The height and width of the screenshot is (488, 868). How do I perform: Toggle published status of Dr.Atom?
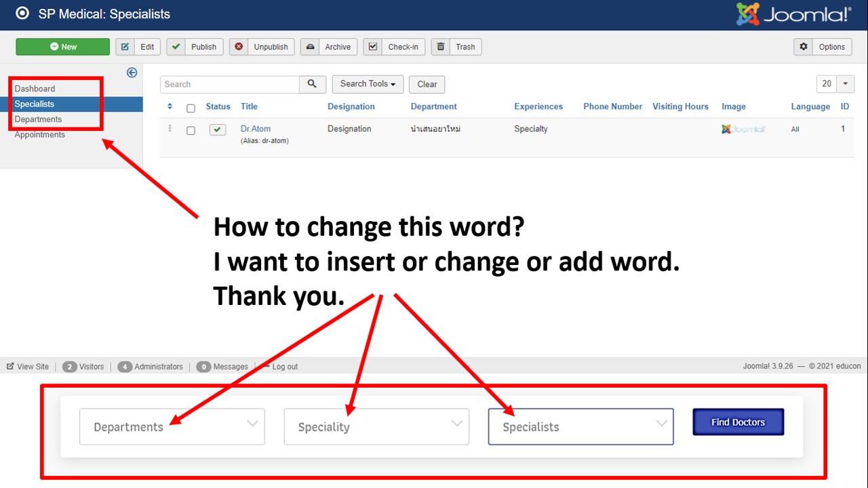click(x=218, y=129)
